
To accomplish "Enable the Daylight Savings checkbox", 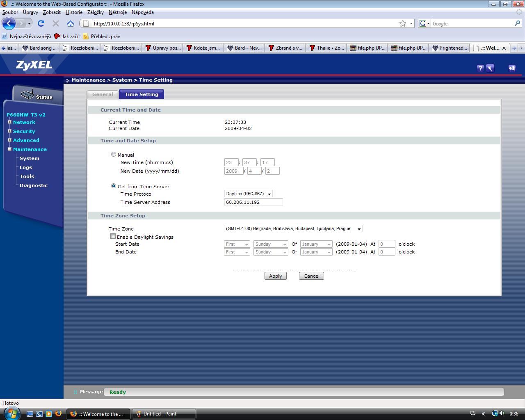I will [x=113, y=236].
